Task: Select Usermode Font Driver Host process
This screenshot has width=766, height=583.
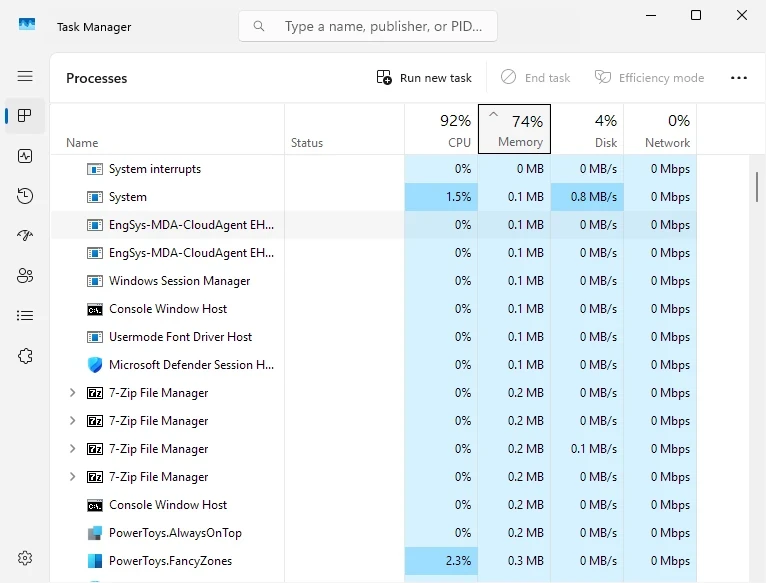Action: (x=374, y=337)
